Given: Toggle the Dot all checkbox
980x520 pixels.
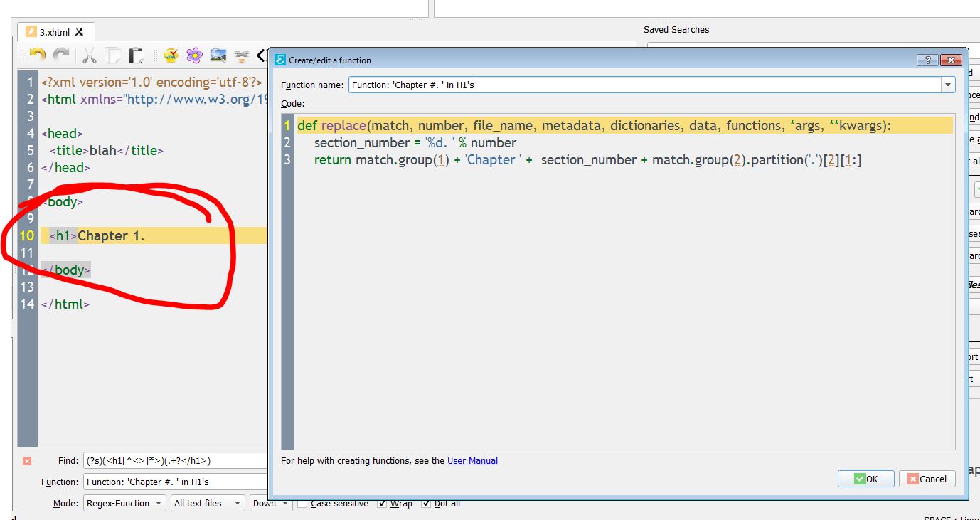Looking at the screenshot, I should click(x=426, y=504).
